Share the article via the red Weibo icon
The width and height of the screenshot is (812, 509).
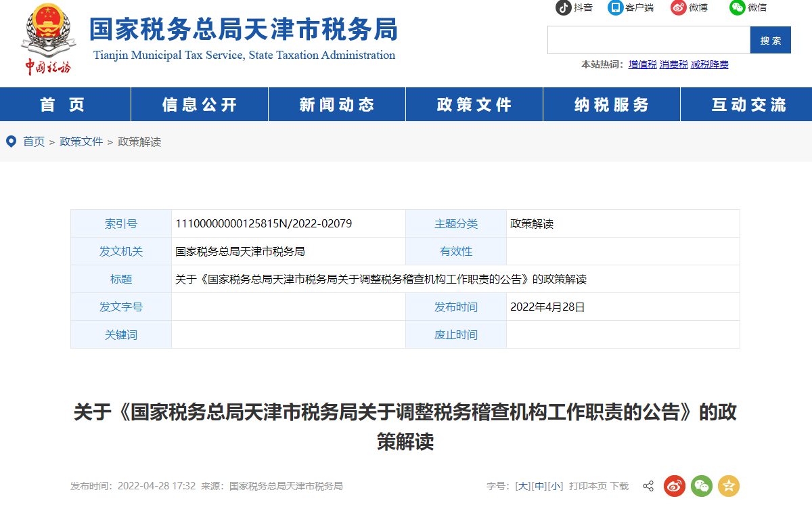(x=675, y=486)
